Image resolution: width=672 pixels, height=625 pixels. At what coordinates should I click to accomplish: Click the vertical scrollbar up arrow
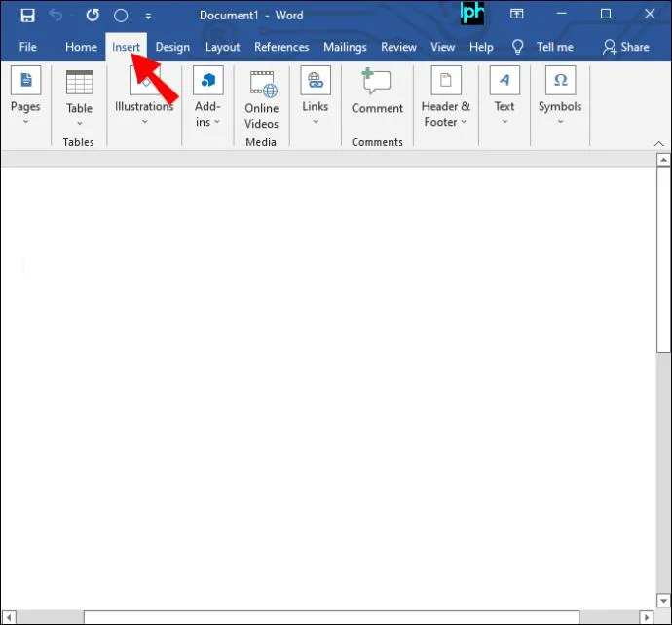tap(663, 161)
